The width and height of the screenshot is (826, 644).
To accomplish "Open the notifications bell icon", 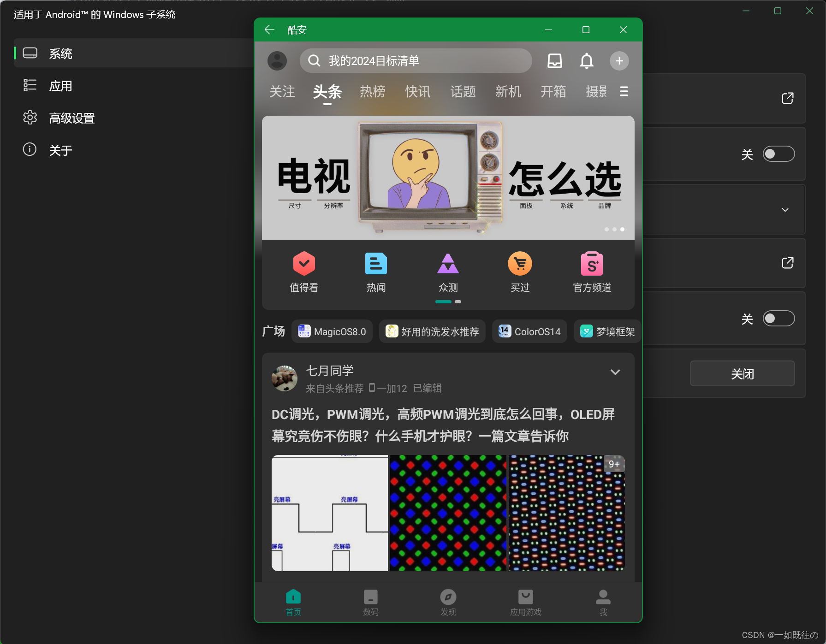I will (587, 61).
